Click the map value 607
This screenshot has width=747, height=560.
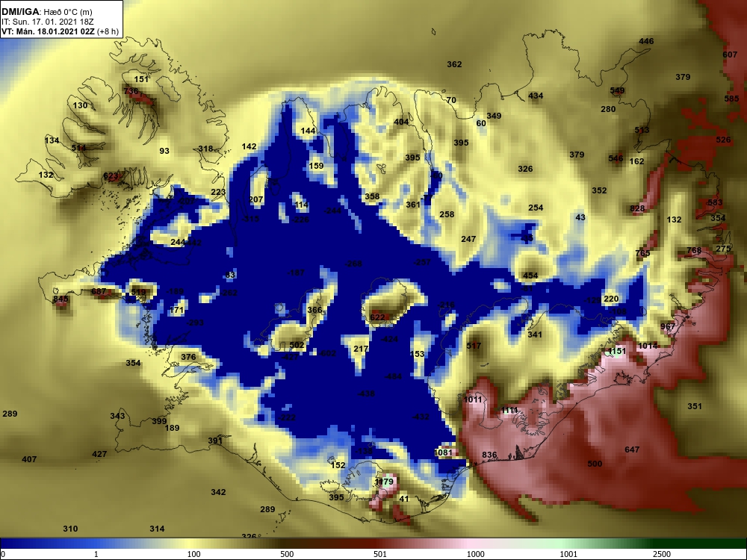[x=730, y=55]
